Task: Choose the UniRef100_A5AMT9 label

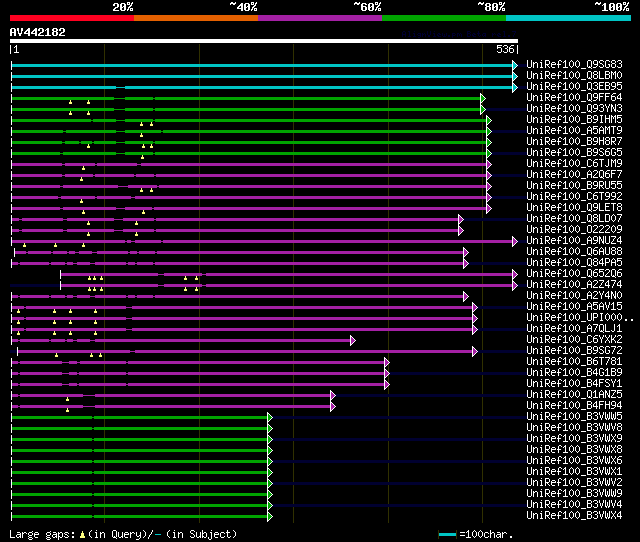Action: tap(574, 131)
